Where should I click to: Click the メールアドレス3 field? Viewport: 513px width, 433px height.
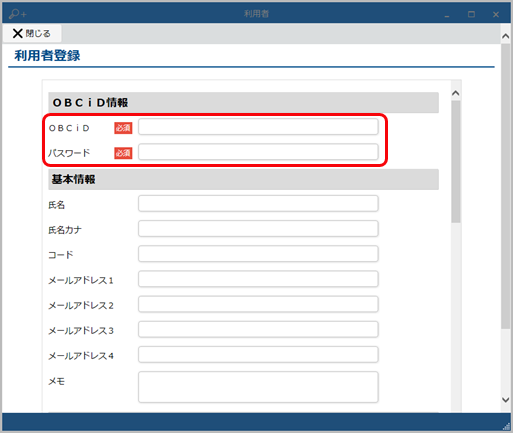[258, 330]
